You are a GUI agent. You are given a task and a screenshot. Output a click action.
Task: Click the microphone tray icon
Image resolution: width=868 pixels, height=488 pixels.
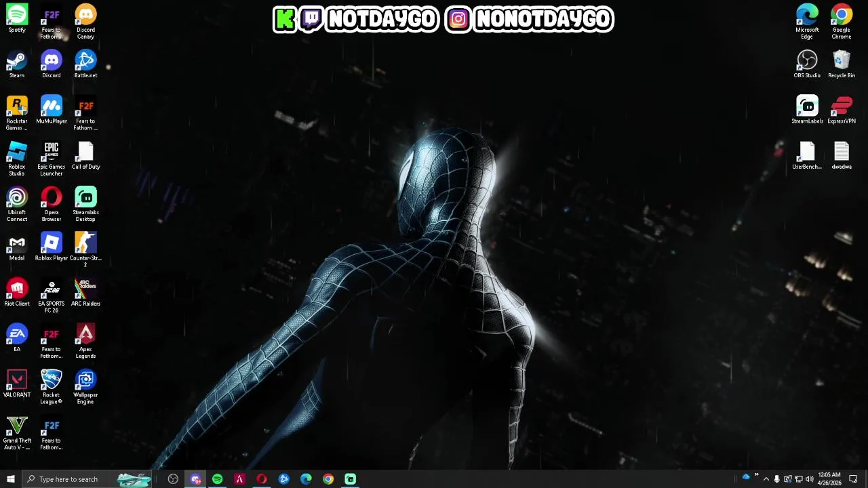pos(777,479)
